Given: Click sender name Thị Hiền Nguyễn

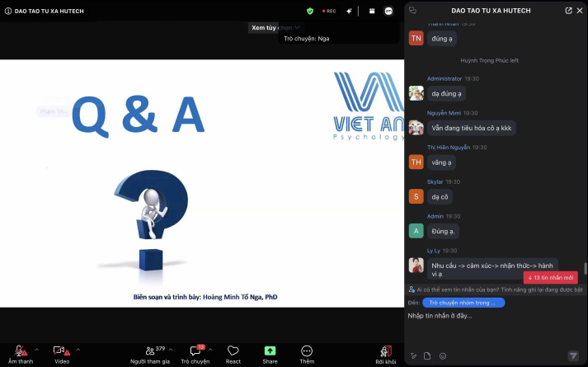Looking at the screenshot, I should coord(449,148).
